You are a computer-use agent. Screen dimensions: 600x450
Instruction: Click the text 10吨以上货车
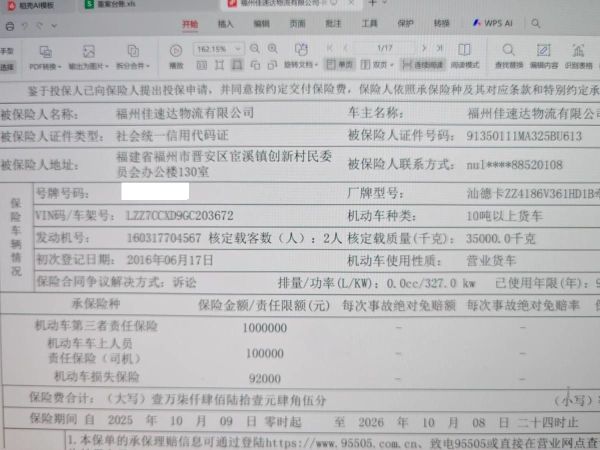tap(504, 216)
